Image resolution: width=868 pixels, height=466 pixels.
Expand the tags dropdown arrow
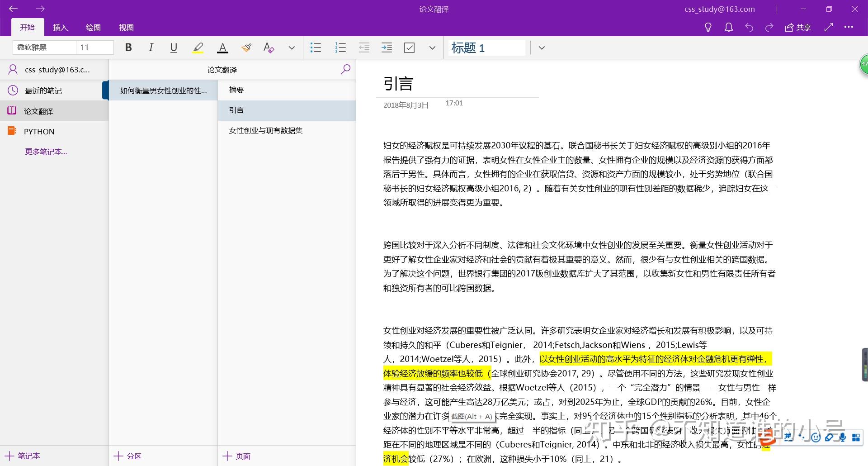[x=432, y=48]
